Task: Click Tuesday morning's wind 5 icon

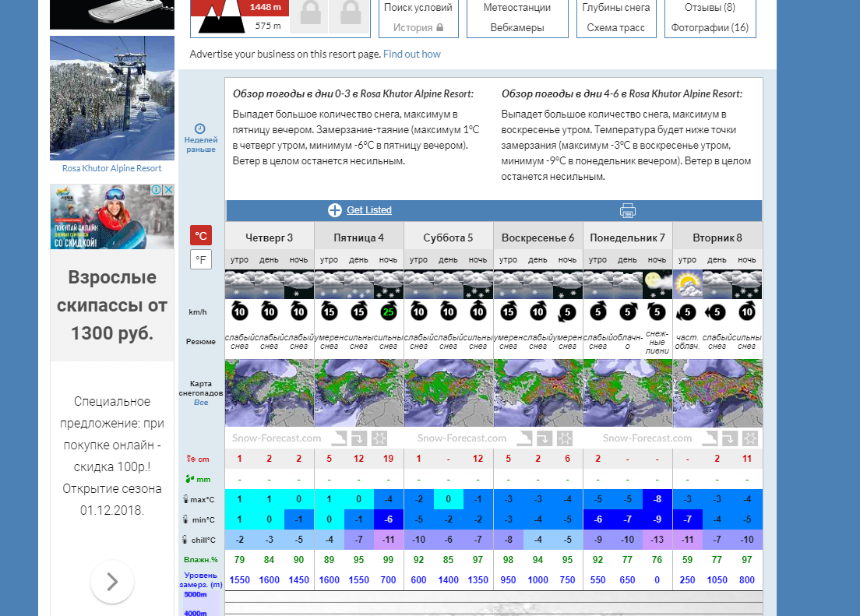Action: click(687, 312)
